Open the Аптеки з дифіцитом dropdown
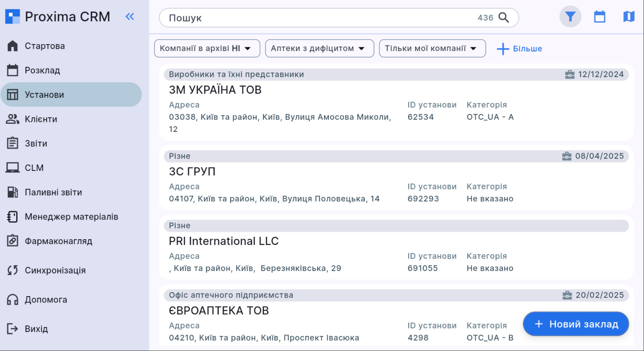 (319, 48)
